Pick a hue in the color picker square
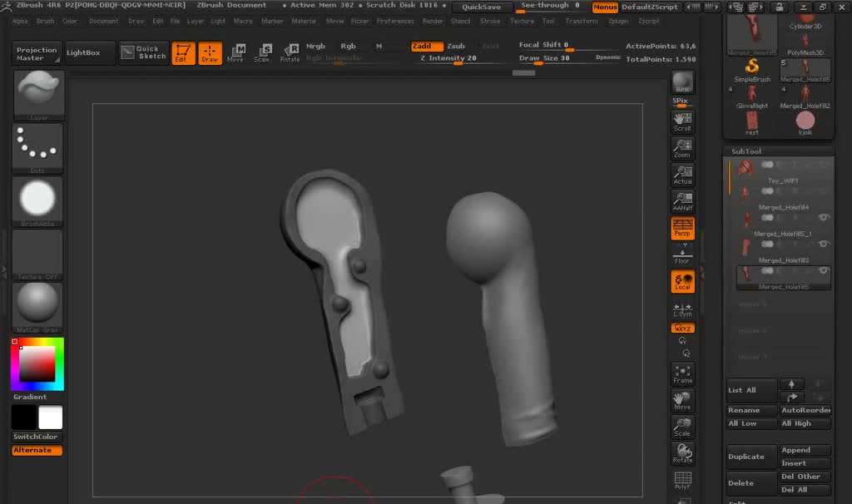Viewport: 852px width, 504px height. pos(37,364)
